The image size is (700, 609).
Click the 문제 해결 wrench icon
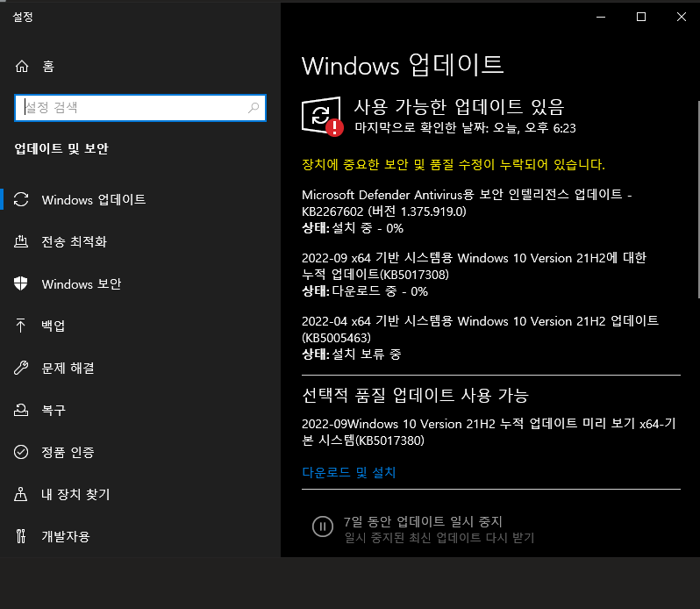(21, 368)
